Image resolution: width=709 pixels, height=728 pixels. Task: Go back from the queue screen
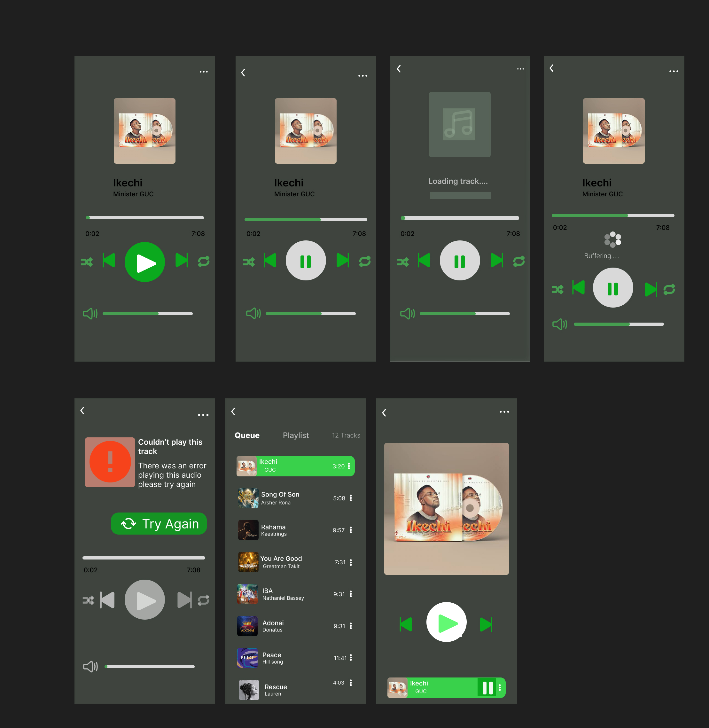[x=233, y=411]
